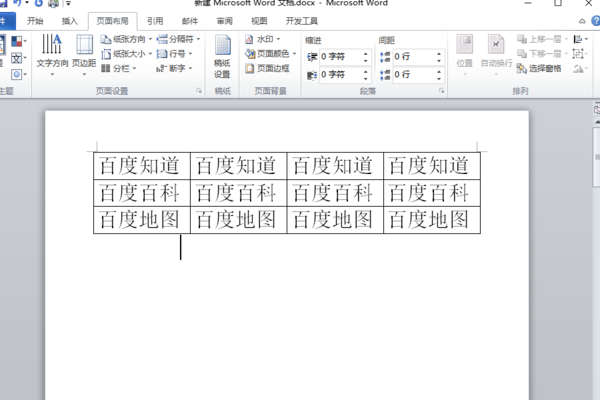Open the 页边距 margins gallery
The height and width of the screenshot is (400, 600).
84,55
